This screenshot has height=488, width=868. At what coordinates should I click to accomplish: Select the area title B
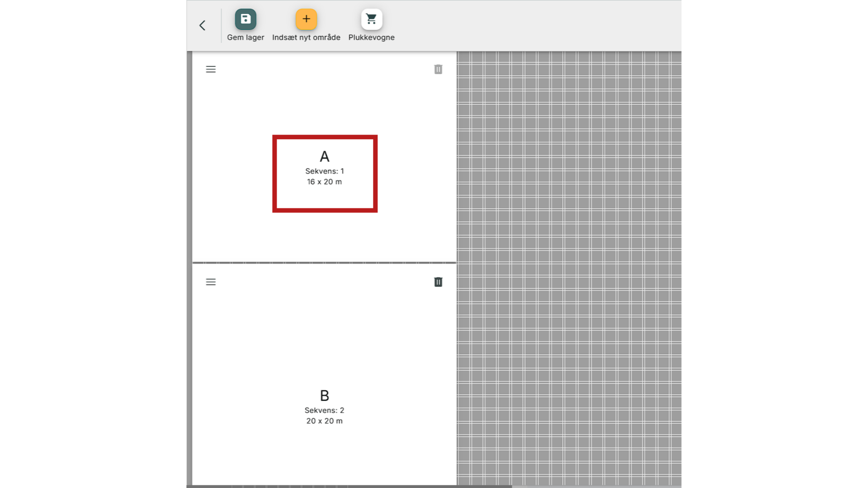click(x=325, y=396)
